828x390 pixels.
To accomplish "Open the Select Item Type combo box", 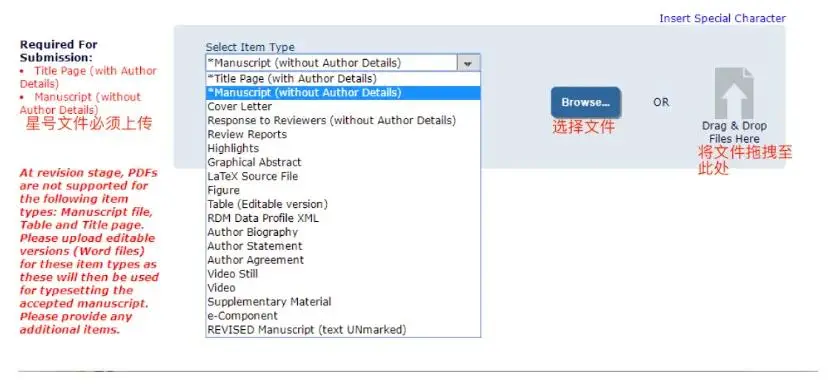I will pos(343,63).
